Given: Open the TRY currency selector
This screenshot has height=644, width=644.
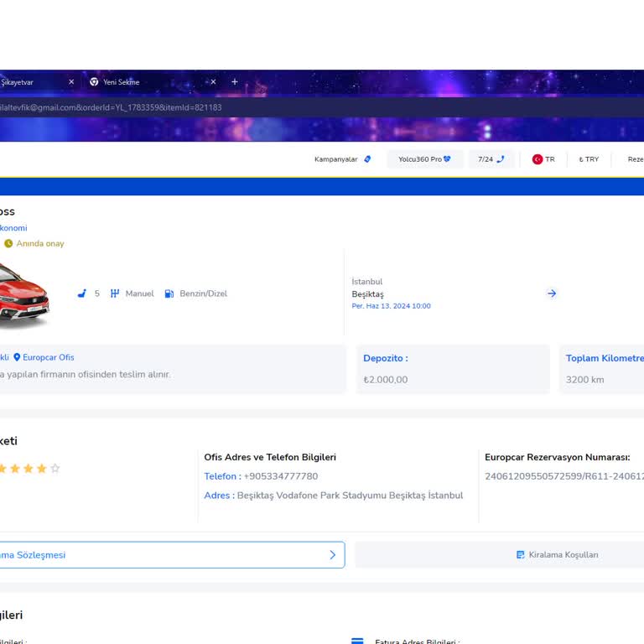Looking at the screenshot, I should click(x=589, y=159).
